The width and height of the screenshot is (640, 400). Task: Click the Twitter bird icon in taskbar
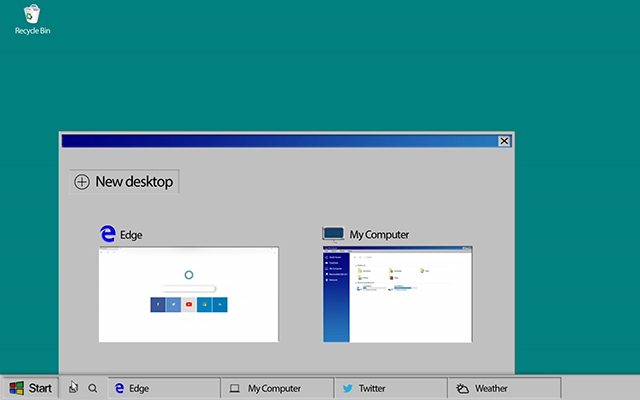348,388
